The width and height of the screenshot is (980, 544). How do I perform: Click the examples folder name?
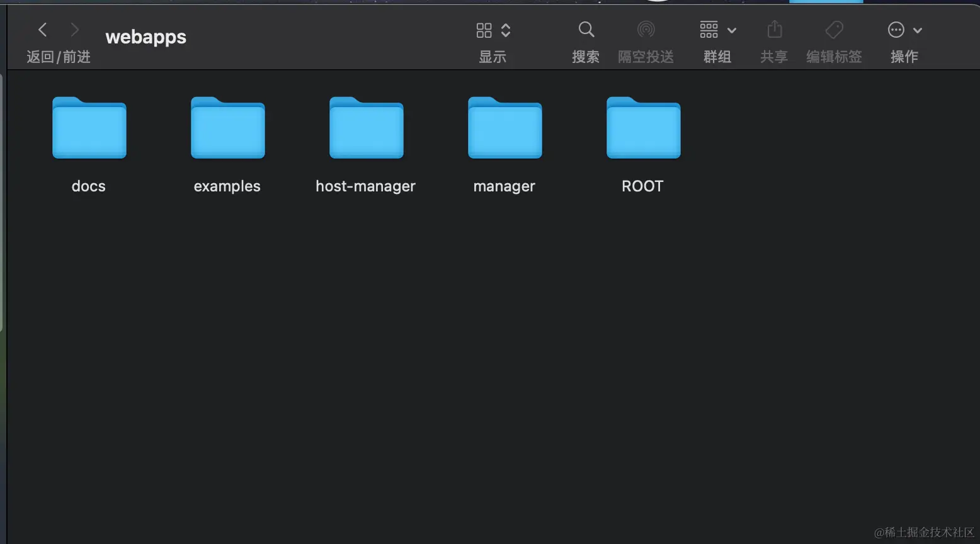[227, 186]
